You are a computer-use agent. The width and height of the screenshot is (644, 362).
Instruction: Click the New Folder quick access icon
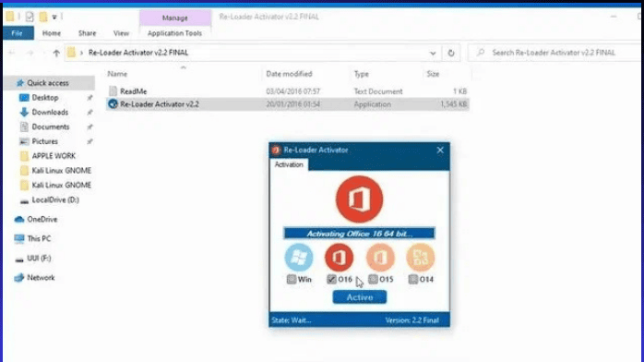43,17
